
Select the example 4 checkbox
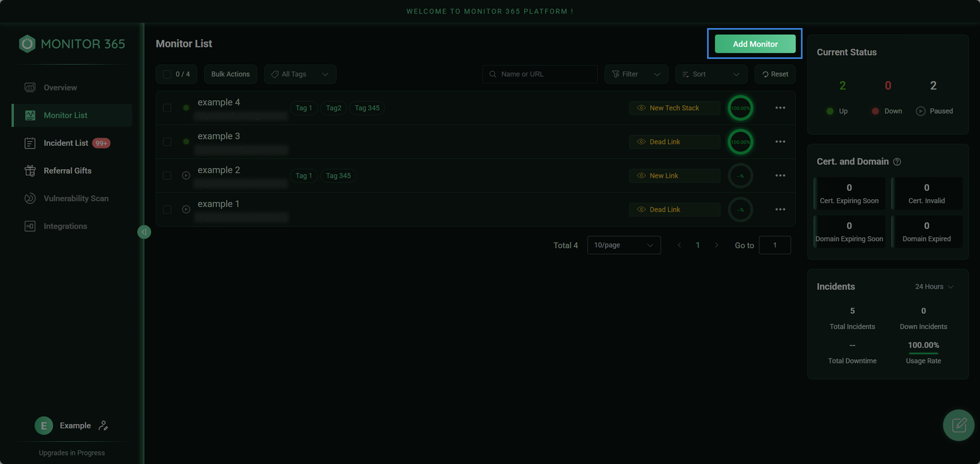(167, 108)
